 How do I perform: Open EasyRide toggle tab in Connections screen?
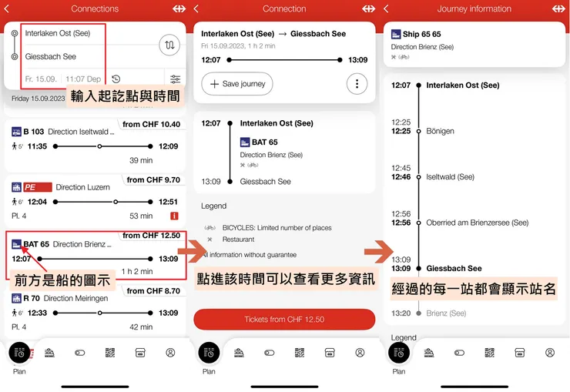pos(79,353)
